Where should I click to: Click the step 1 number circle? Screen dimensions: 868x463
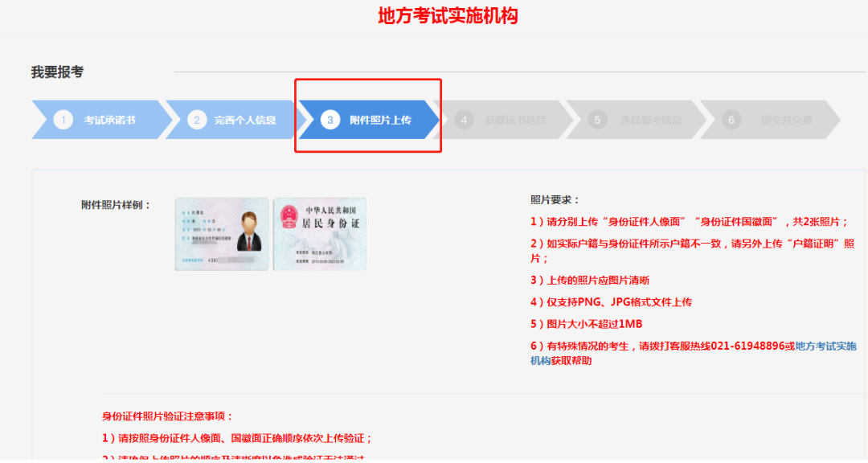pyautogui.click(x=63, y=120)
